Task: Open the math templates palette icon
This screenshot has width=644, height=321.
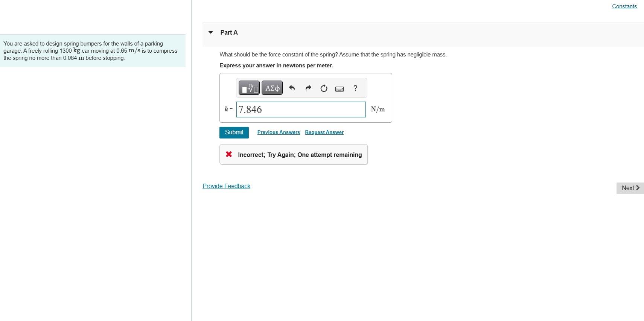Action: pos(249,88)
